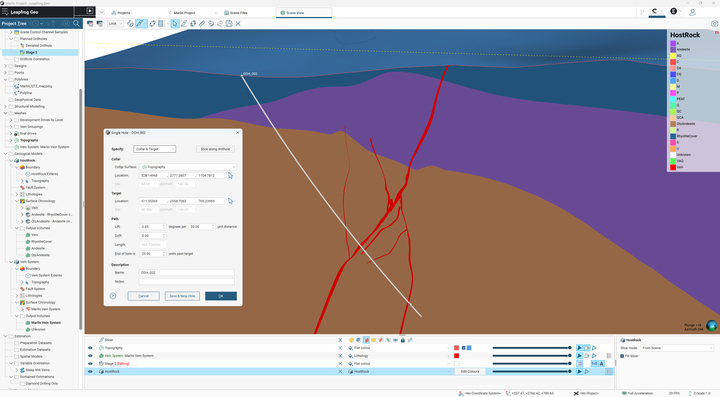Open the Slice mode From Scene dropdown
This screenshot has height=397, width=720.
677,348
